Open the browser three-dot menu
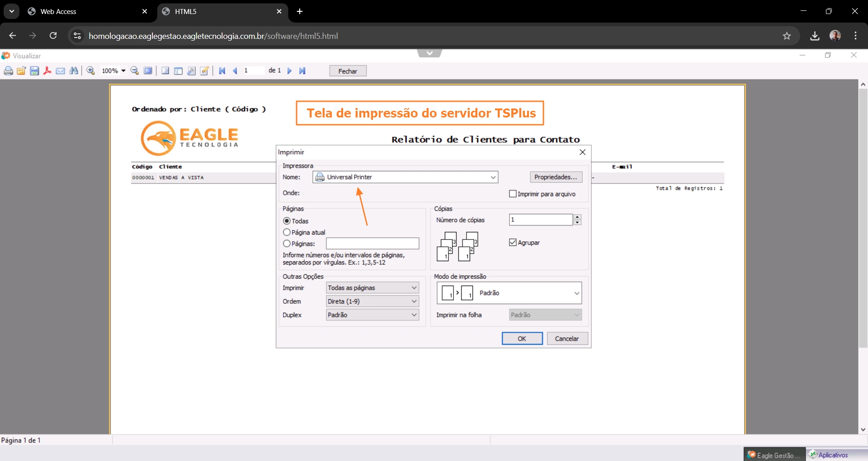Viewport: 868px width, 461px height. (856, 36)
